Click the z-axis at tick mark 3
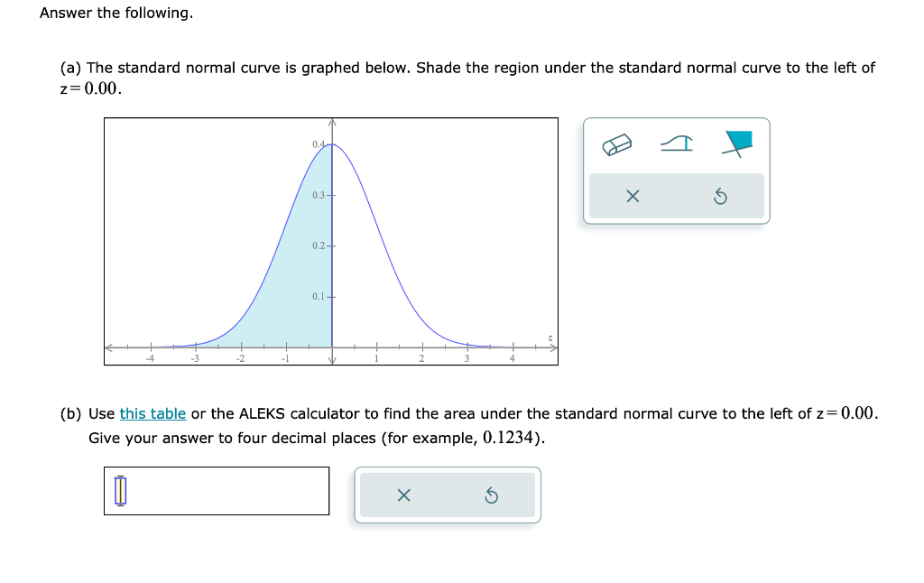The height and width of the screenshot is (583, 924). [x=467, y=347]
